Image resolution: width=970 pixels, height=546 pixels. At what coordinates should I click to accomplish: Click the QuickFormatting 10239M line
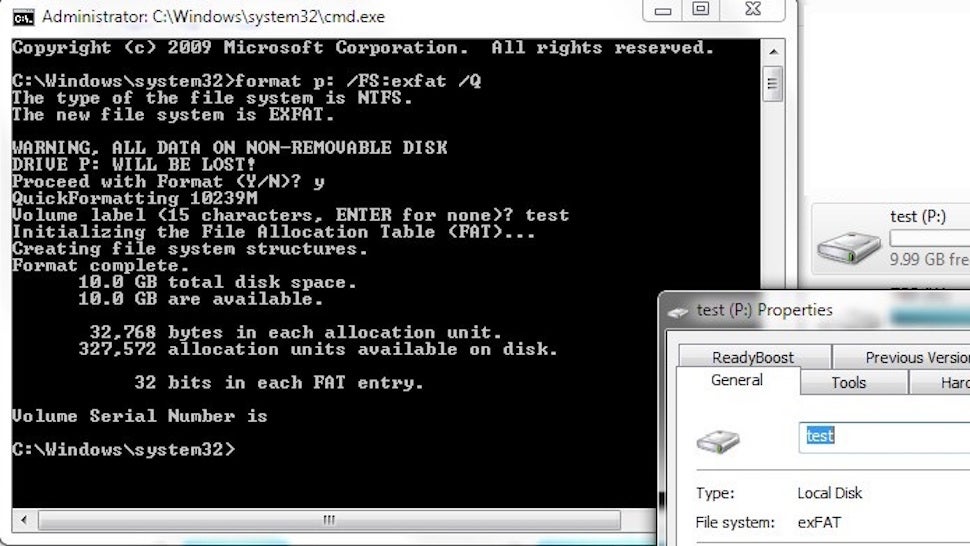135,198
